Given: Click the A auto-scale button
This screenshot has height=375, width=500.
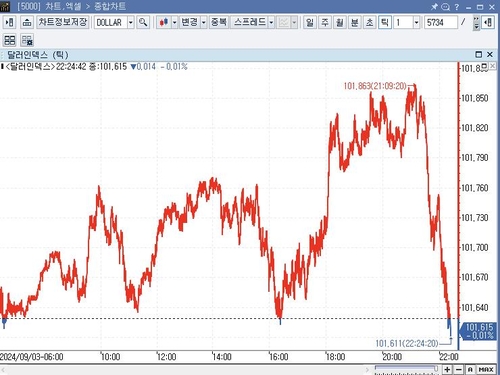Looking at the screenshot, I should coord(470,369).
